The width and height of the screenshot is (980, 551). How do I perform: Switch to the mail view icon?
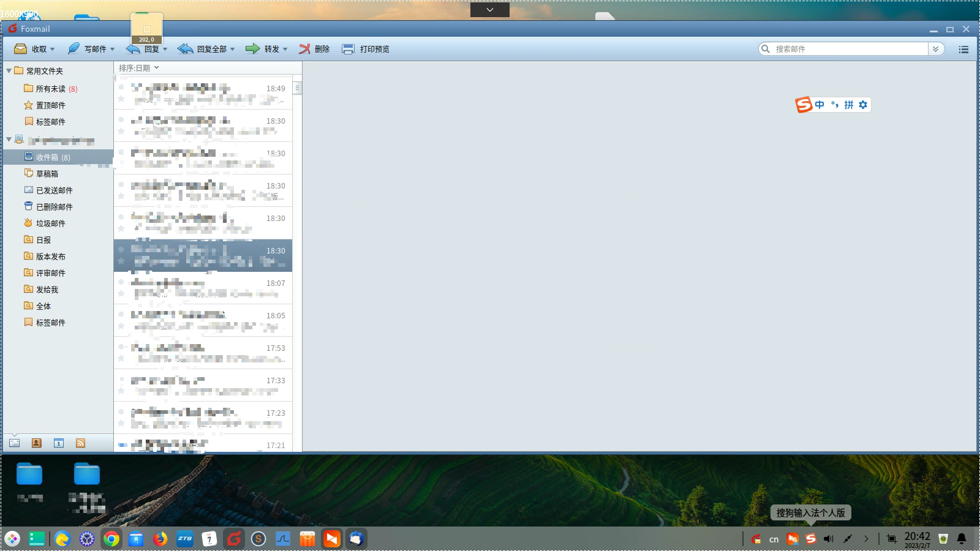click(15, 443)
